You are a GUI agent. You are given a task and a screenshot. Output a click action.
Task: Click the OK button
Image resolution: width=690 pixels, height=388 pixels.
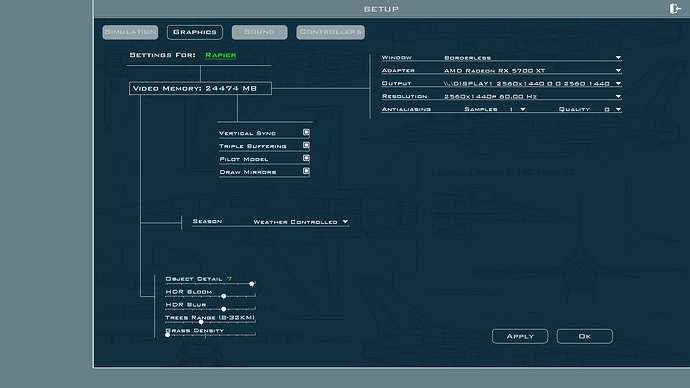point(584,337)
